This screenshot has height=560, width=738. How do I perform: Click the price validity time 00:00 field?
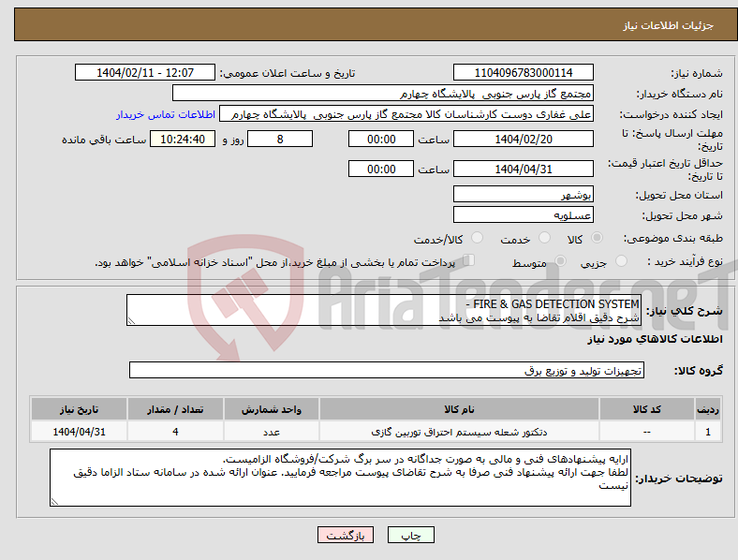[x=381, y=169]
